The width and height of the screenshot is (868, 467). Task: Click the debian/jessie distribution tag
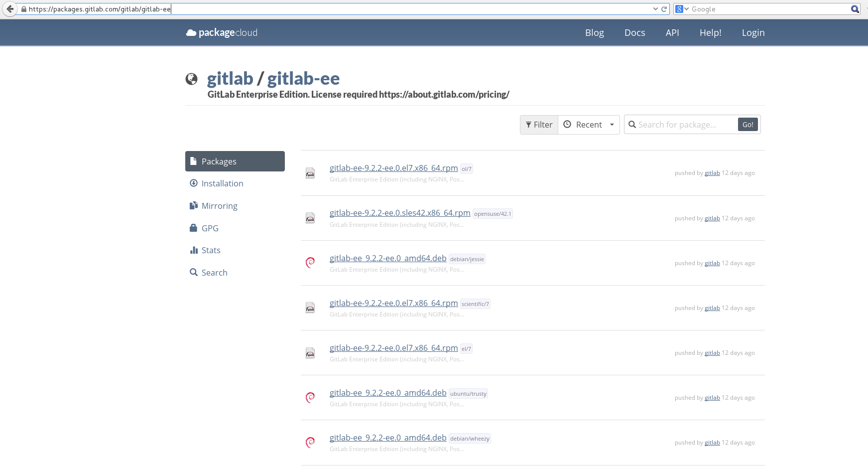pyautogui.click(x=467, y=259)
